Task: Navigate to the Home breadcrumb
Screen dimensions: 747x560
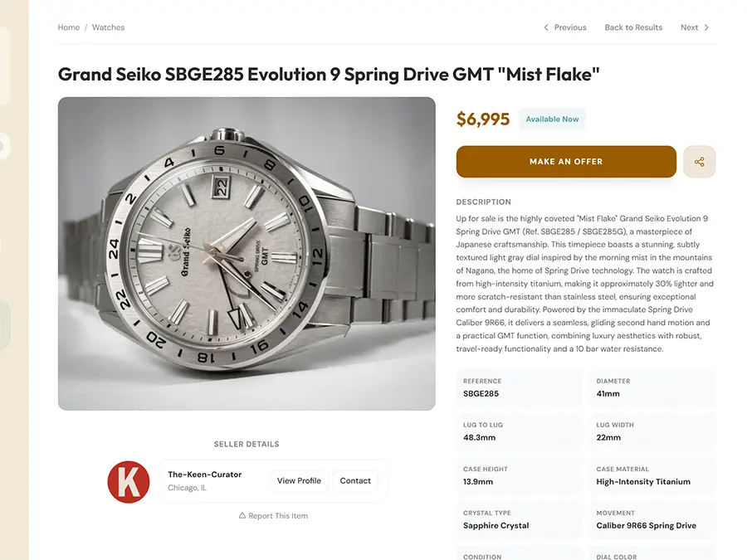Action: coord(69,27)
